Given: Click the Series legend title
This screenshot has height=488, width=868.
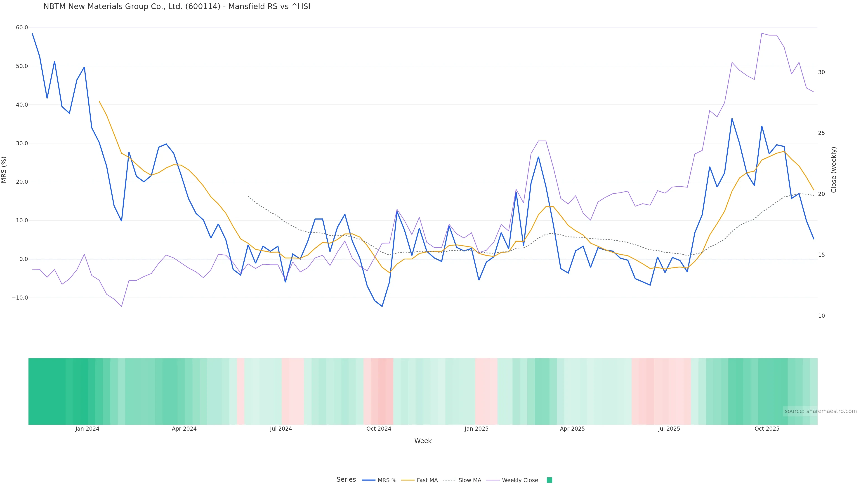Looking at the screenshot, I should [x=346, y=480].
